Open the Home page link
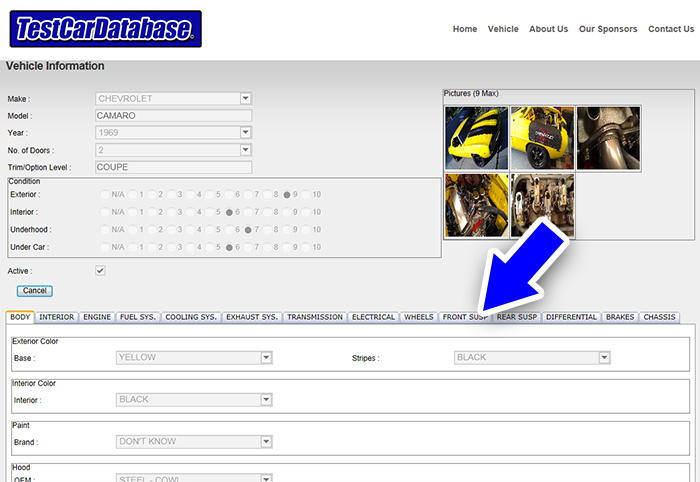 465,29
